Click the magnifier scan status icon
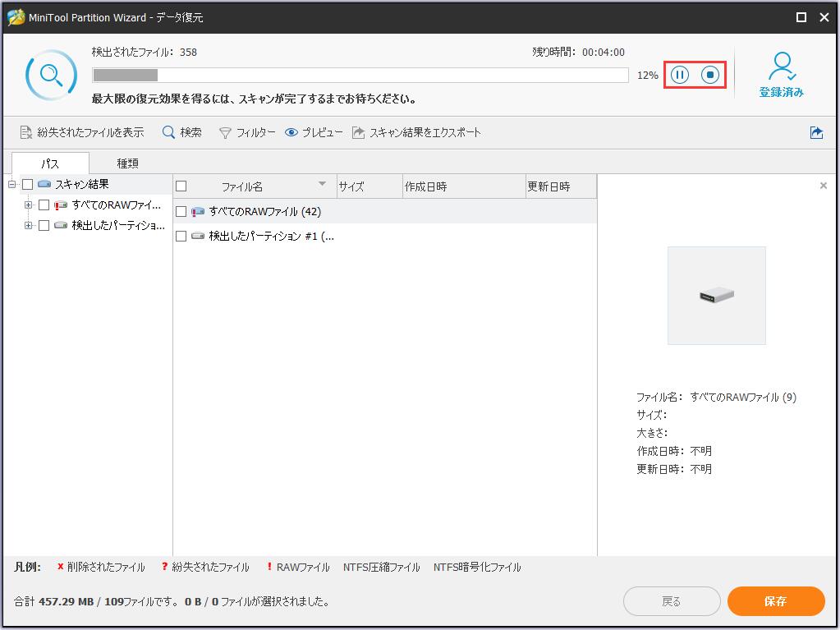The height and width of the screenshot is (630, 840). pos(52,75)
